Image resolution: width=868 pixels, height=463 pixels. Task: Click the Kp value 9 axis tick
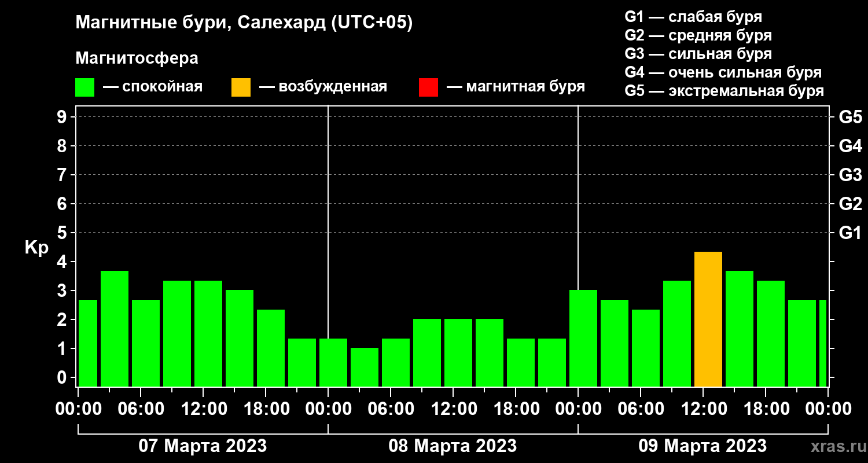pyautogui.click(x=63, y=117)
